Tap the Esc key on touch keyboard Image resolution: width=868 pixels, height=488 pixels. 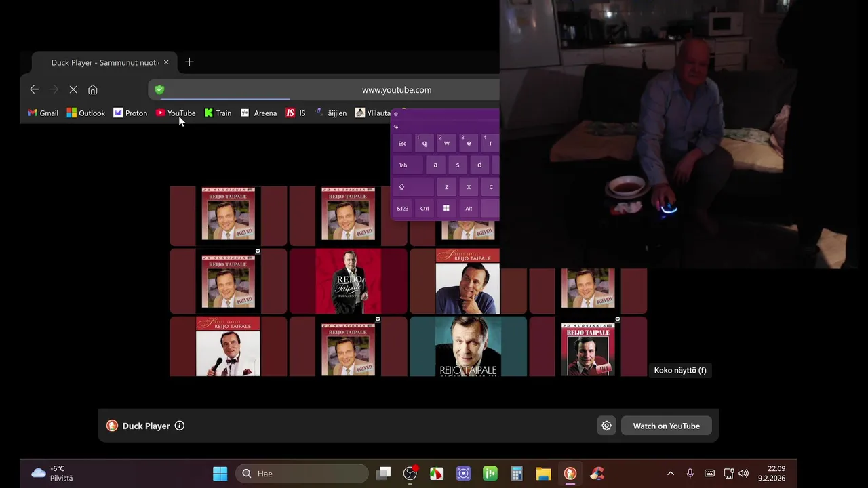coord(402,143)
